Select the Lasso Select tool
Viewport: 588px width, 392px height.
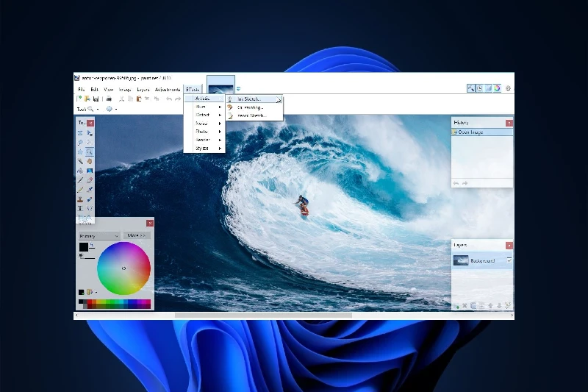click(80, 143)
